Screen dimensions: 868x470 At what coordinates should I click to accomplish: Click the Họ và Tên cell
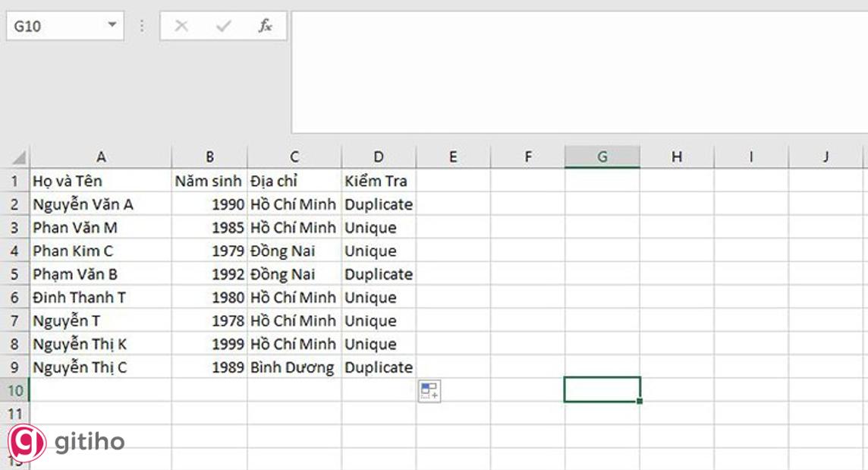tap(101, 181)
